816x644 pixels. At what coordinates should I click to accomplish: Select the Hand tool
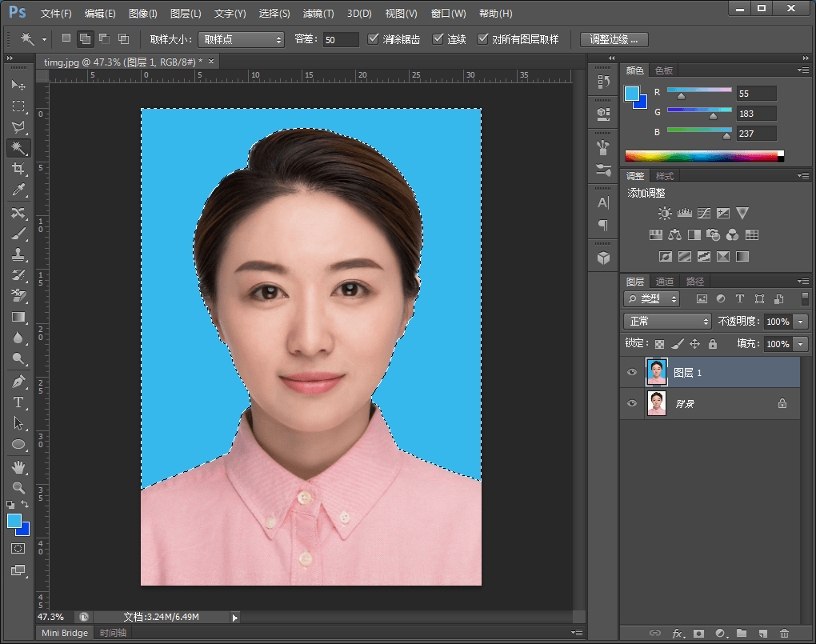[18, 467]
